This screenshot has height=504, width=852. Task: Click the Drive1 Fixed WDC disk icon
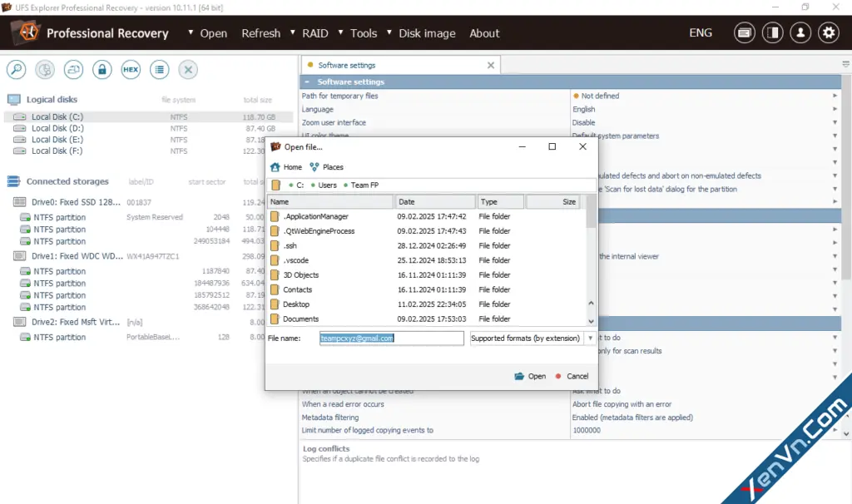coord(20,256)
